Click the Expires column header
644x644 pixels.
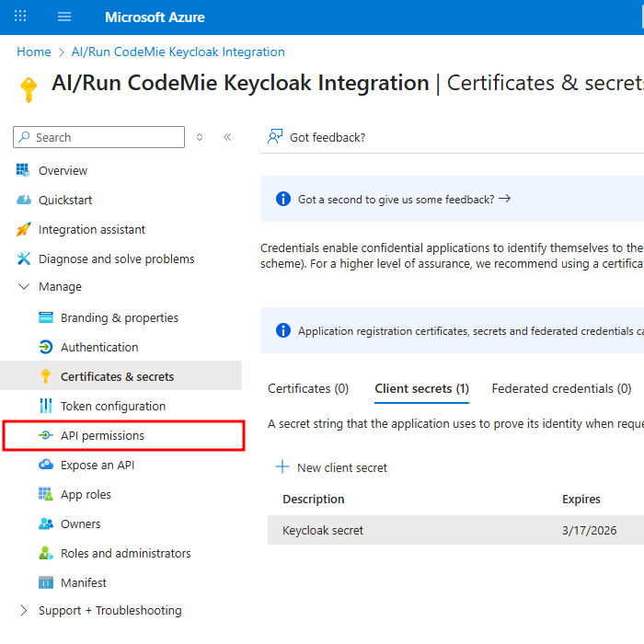tap(581, 499)
